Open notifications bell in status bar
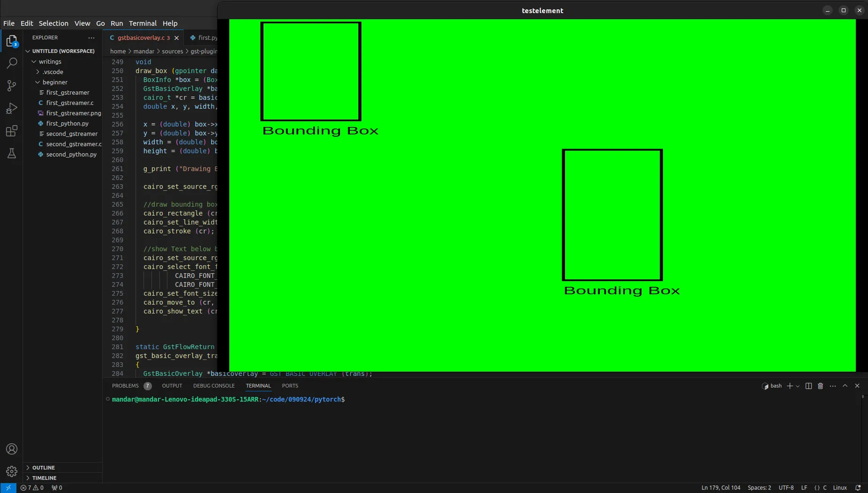The image size is (868, 493). click(858, 488)
